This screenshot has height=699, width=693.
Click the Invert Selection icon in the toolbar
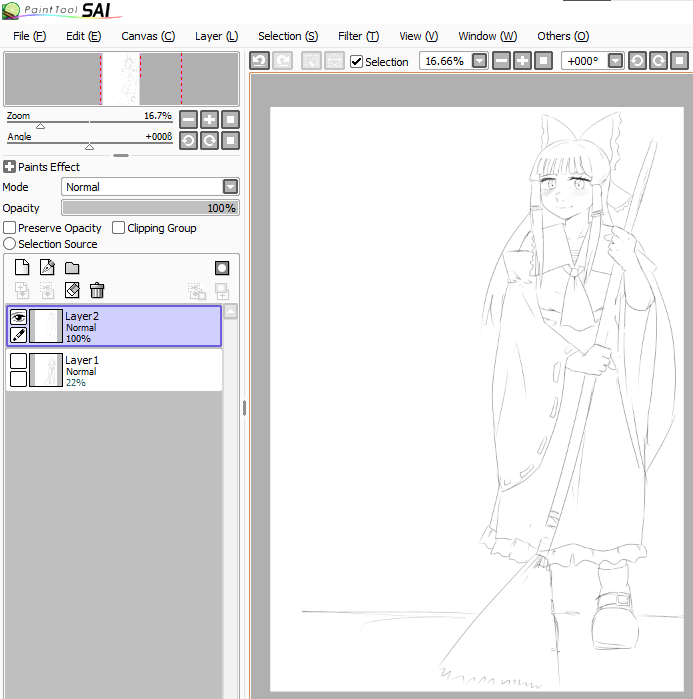coord(334,61)
